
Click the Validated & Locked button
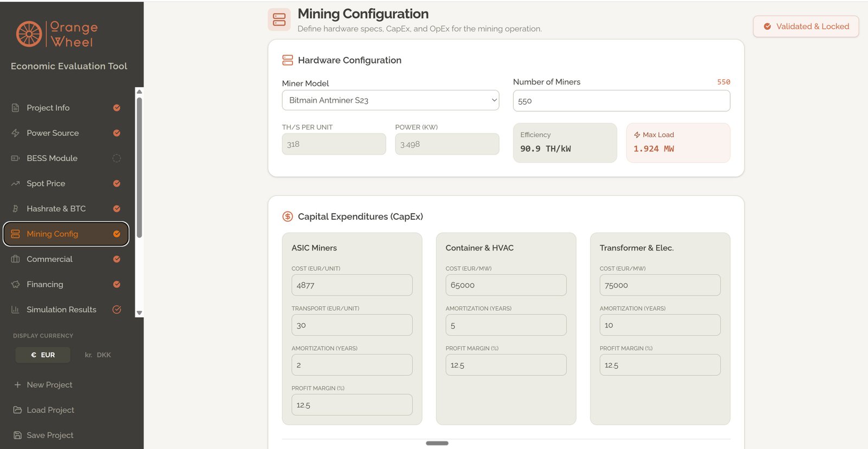(x=806, y=26)
